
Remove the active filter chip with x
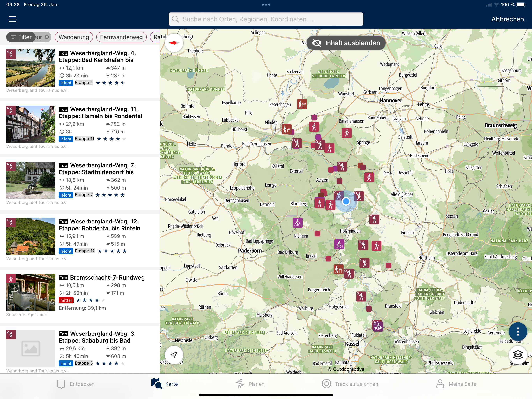coord(47,37)
